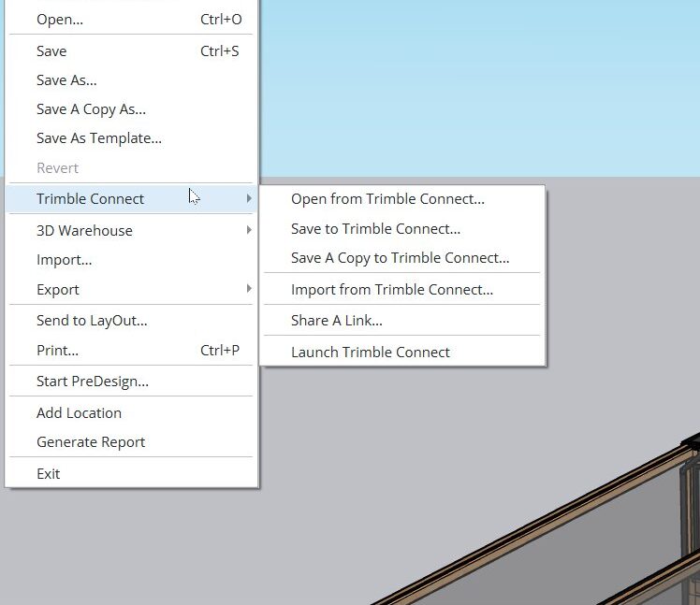Image resolution: width=700 pixels, height=605 pixels.
Task: Select Send to LayOut...
Action: pos(131,321)
